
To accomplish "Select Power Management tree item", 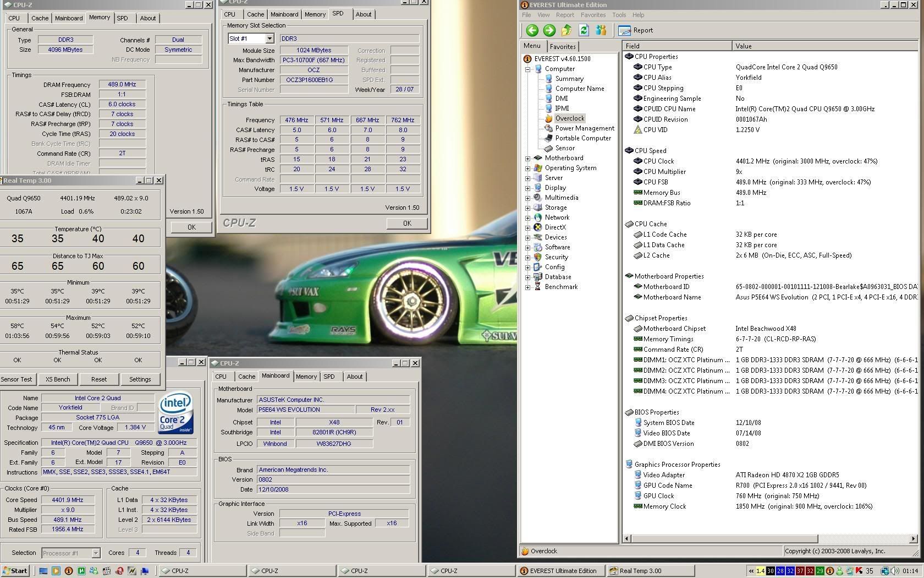I will coord(584,128).
